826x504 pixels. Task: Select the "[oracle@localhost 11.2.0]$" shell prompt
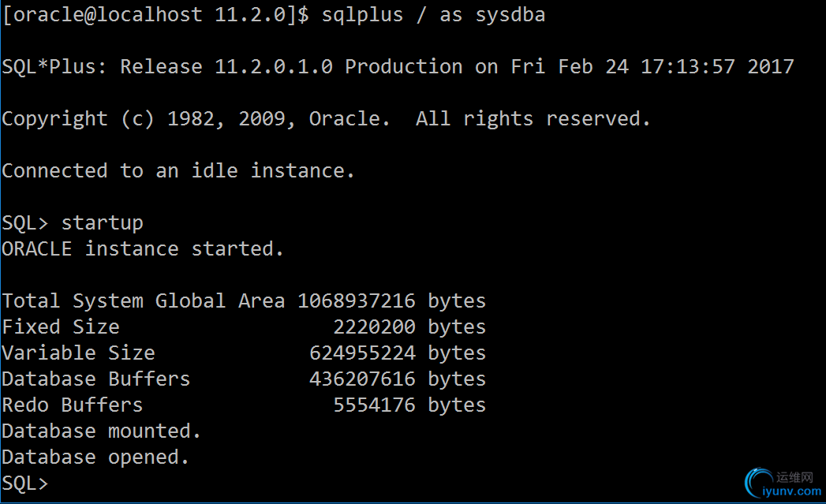tap(155, 15)
